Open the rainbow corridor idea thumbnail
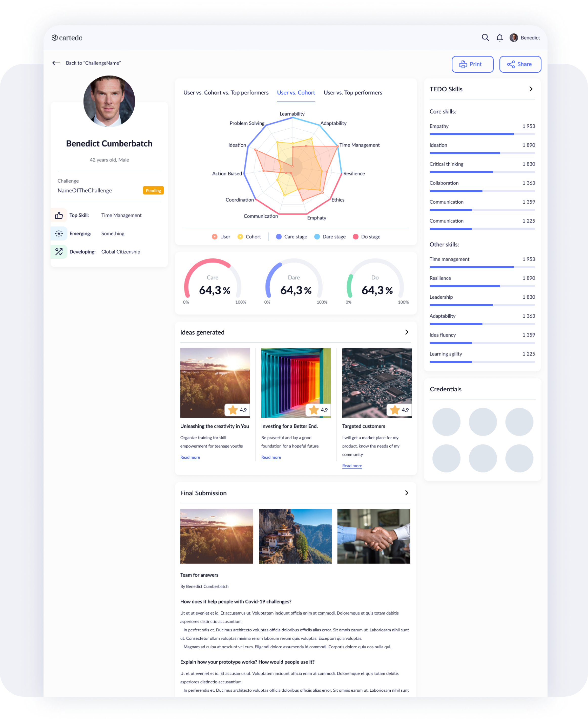 point(296,383)
